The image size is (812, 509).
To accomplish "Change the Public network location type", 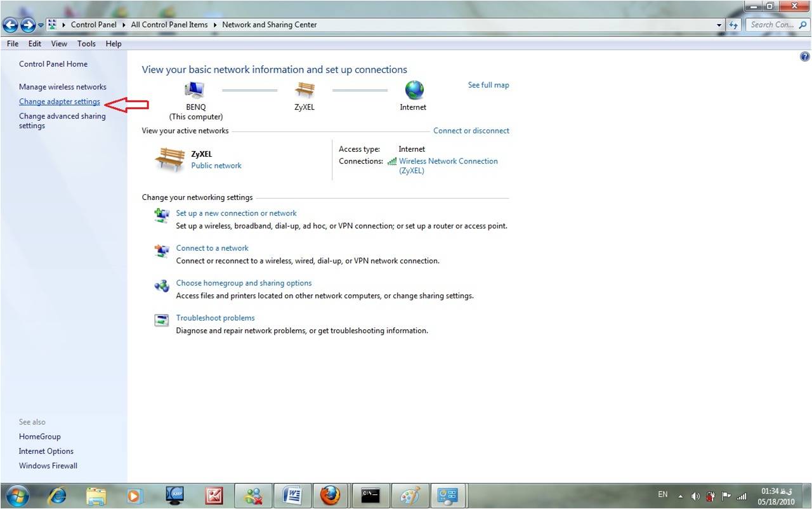I will click(x=216, y=166).
